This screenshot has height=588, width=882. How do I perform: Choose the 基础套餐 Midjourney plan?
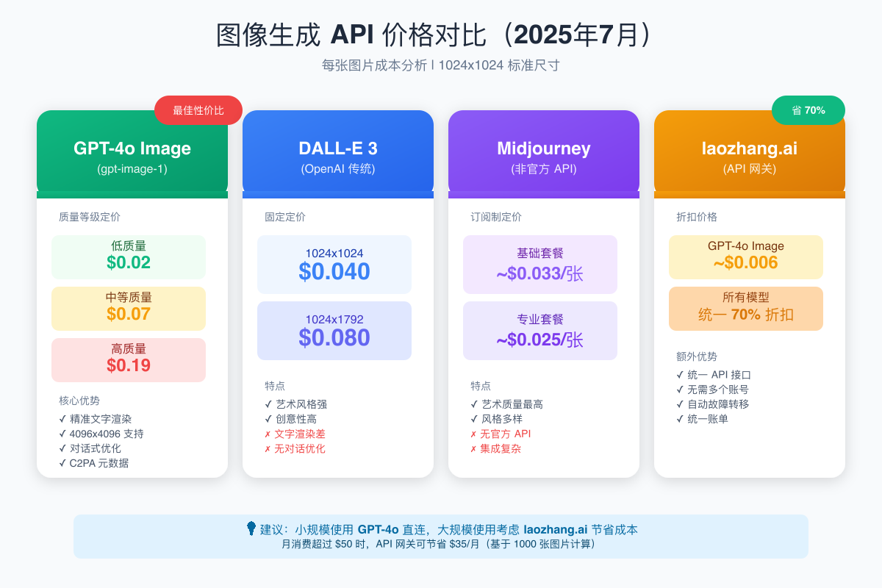[x=540, y=264]
